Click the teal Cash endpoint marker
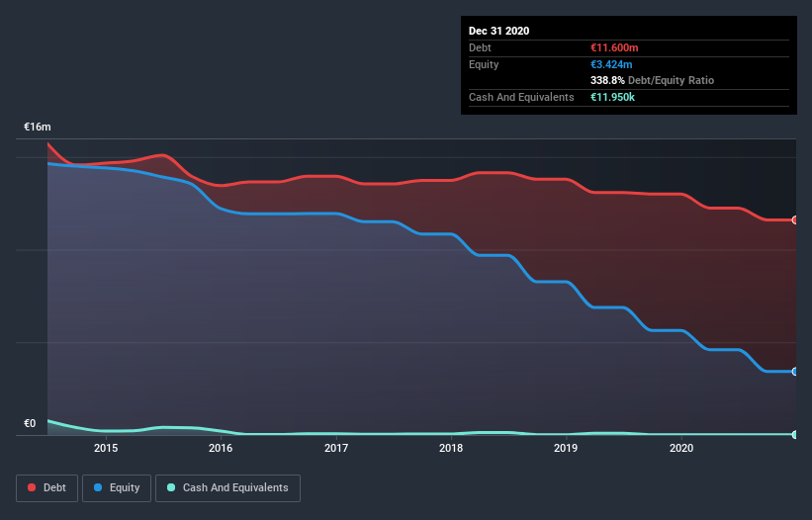Screen dimensions: 812x520 point(795,435)
